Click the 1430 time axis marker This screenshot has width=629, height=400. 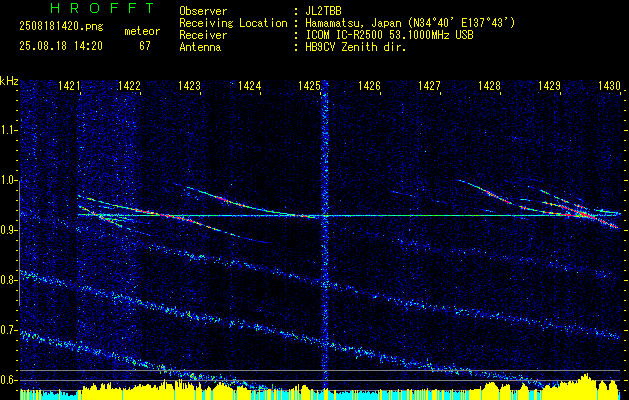click(609, 85)
